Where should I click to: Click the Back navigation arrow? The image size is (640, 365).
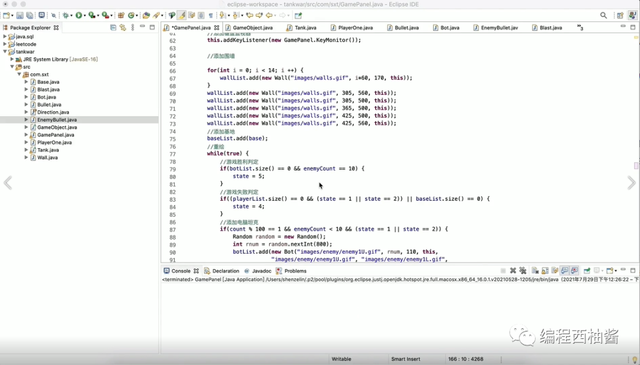pyautogui.click(x=269, y=16)
